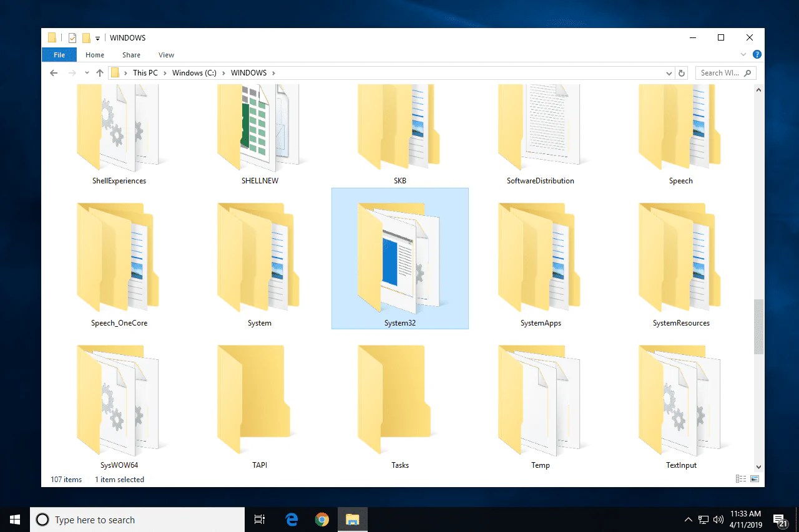The width and height of the screenshot is (799, 532).
Task: Open the recent locations dropdown next to navigation arrows
Action: [x=87, y=72]
